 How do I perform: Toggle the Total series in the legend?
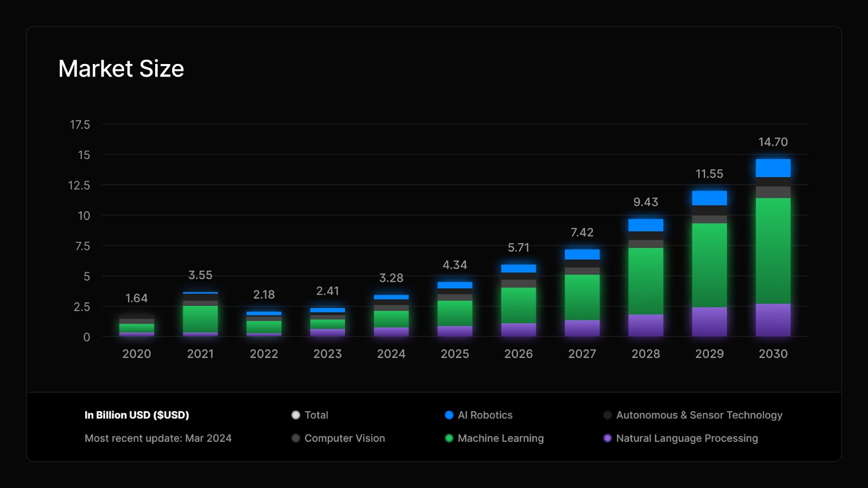pyautogui.click(x=310, y=415)
